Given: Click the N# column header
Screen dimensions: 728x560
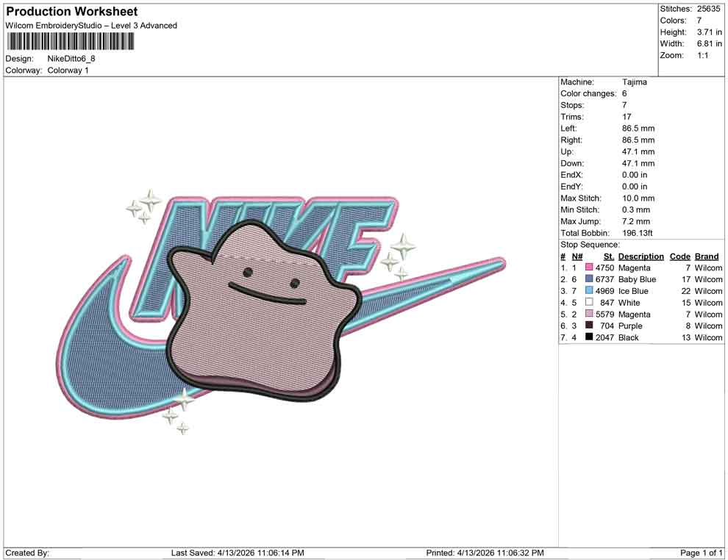Looking at the screenshot, I should pos(578,256).
